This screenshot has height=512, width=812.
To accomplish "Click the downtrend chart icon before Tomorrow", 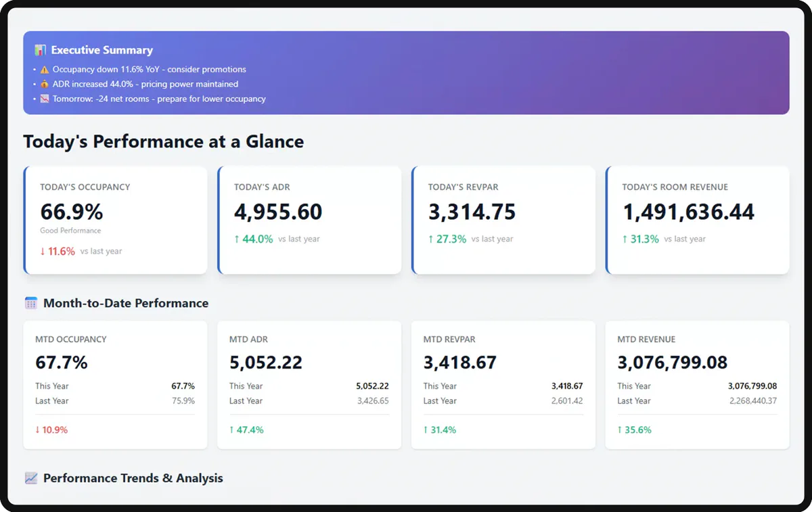I will click(x=45, y=99).
